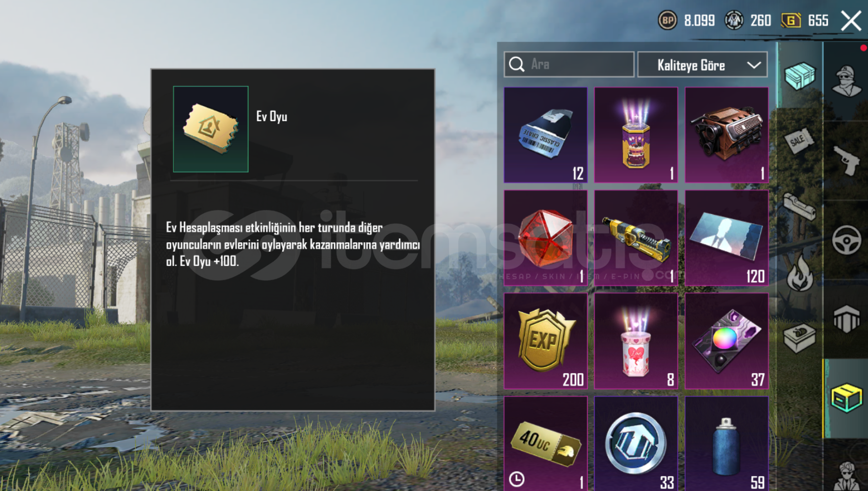This screenshot has width=868, height=491.
Task: Open the red crystal gem item
Action: (545, 238)
